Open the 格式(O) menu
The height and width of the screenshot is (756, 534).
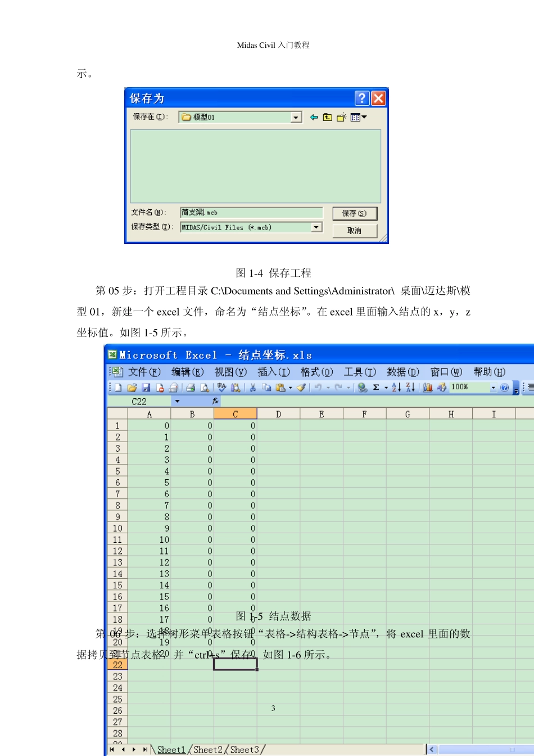pos(317,372)
